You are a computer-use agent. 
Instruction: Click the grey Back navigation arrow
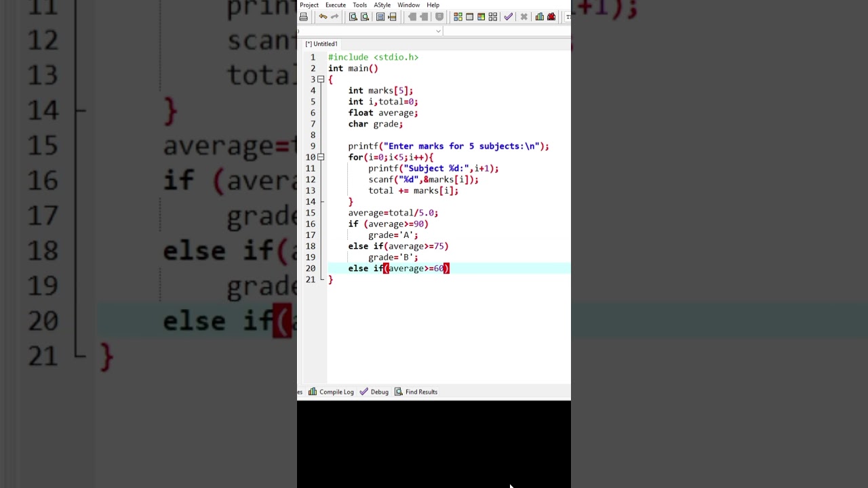(x=412, y=17)
